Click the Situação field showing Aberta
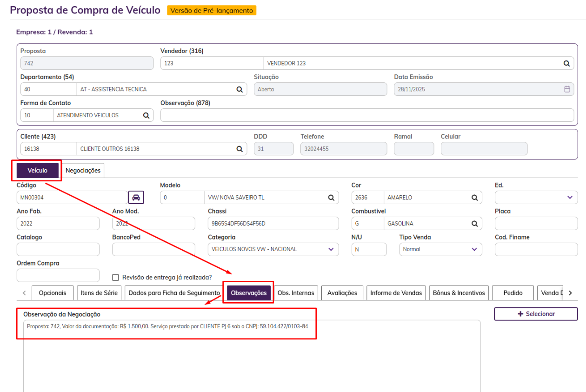The height and width of the screenshot is (392, 586). point(320,89)
